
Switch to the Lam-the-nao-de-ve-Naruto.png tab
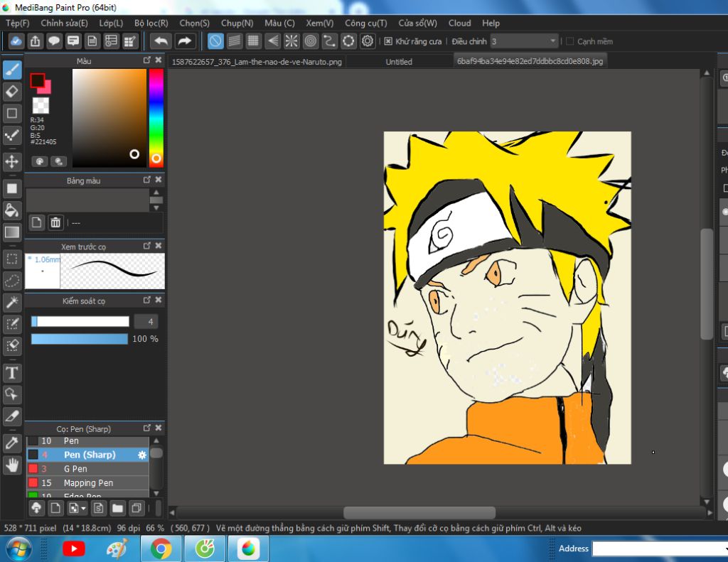pyautogui.click(x=257, y=62)
